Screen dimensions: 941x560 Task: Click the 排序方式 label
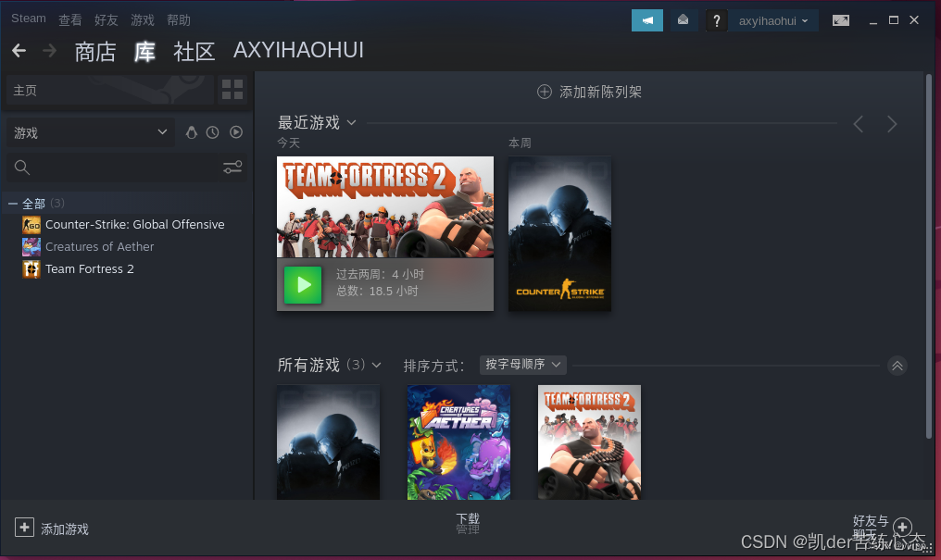[x=433, y=366]
